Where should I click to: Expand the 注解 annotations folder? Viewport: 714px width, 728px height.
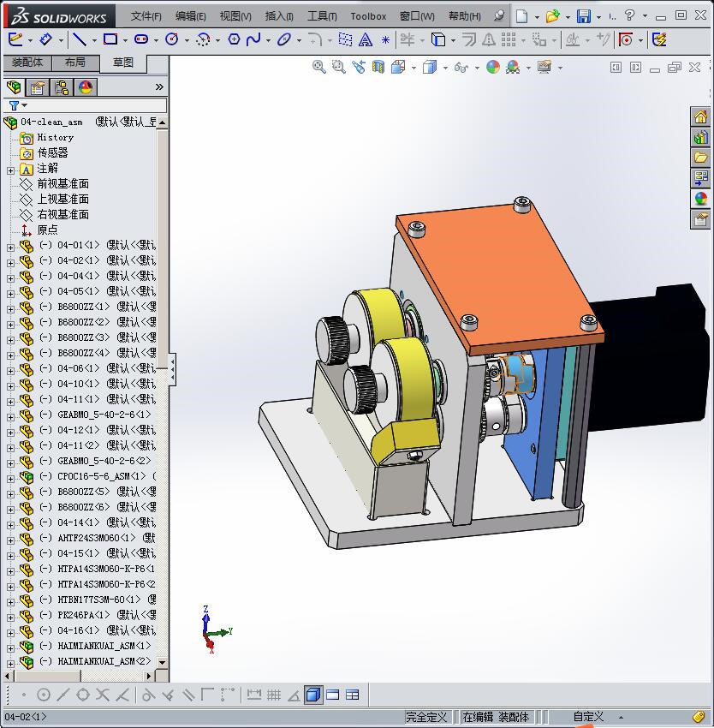[x=10, y=170]
